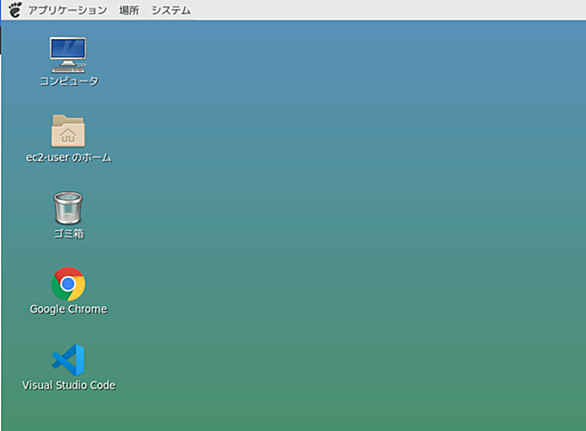Click the Visual Studio Code label text
The image size is (586, 431).
[69, 385]
